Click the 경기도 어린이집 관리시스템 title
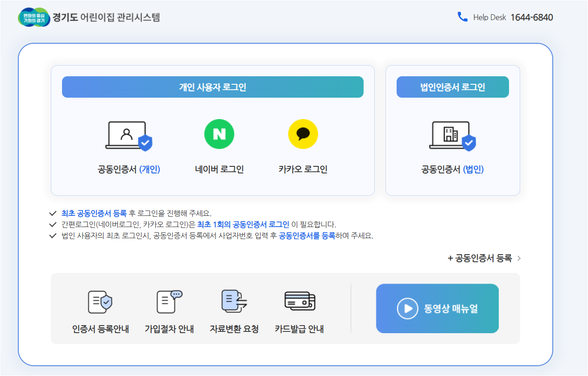 106,17
